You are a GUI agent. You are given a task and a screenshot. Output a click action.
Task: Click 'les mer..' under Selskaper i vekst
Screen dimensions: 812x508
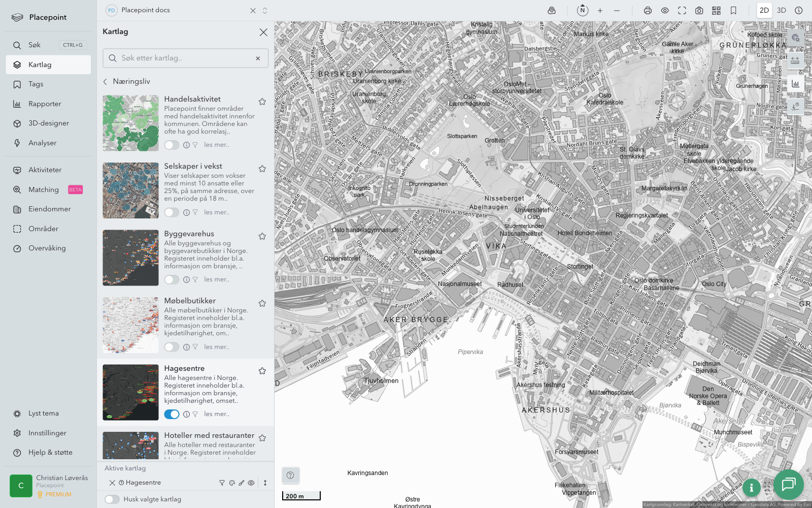pos(217,212)
